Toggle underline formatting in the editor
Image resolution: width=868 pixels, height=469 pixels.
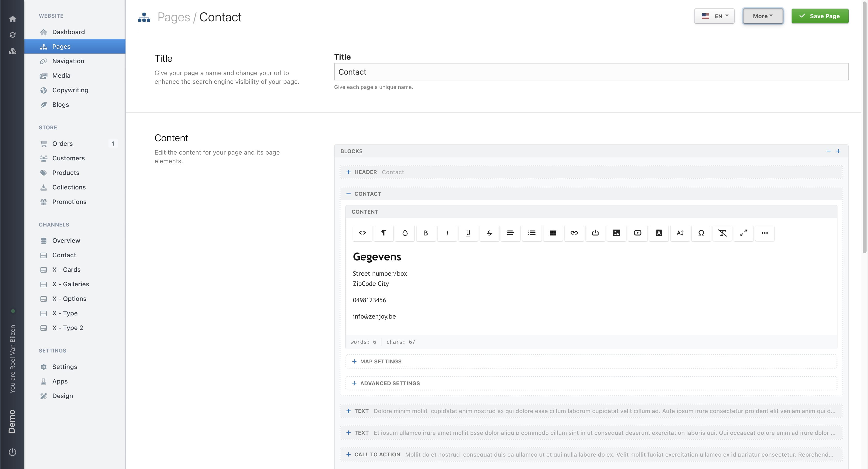click(x=468, y=233)
